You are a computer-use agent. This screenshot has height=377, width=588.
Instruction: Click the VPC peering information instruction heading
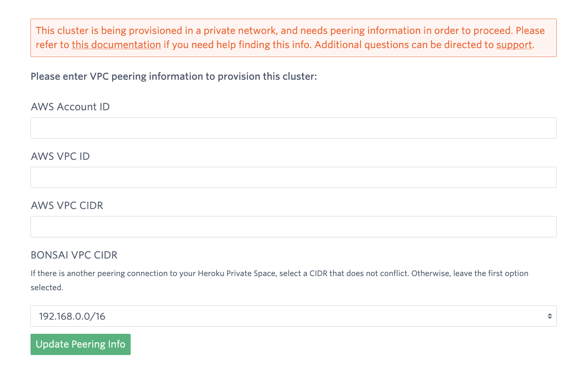pos(174,76)
